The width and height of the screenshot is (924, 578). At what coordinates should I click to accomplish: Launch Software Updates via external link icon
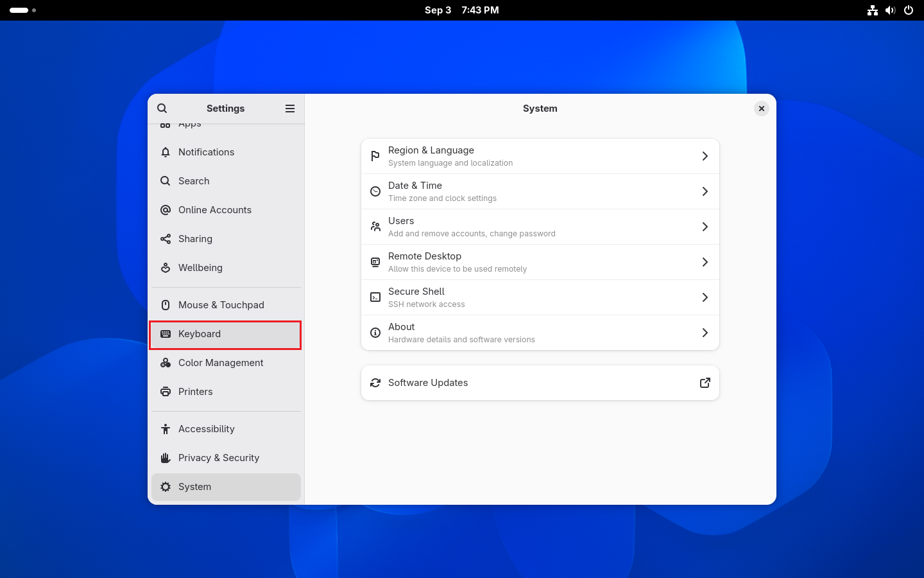pos(705,383)
